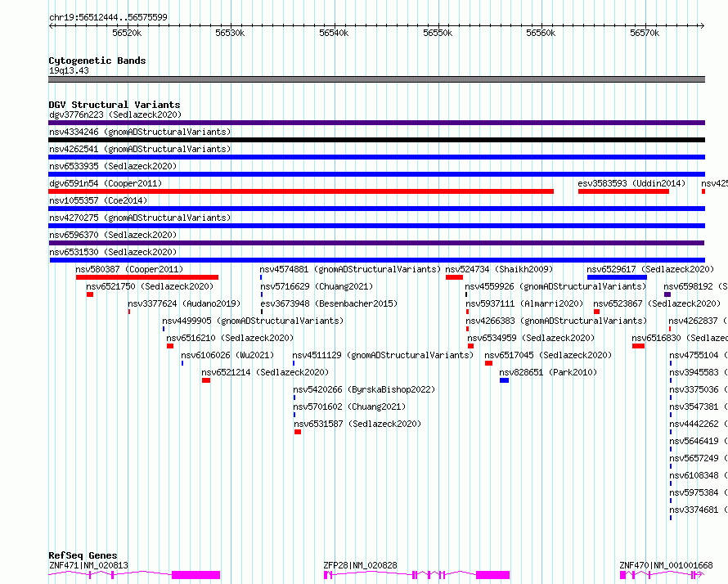Viewport: 728px width, 584px height.
Task: Open variant dgv6591n54 (Cooper2011) label
Action: tap(106, 183)
